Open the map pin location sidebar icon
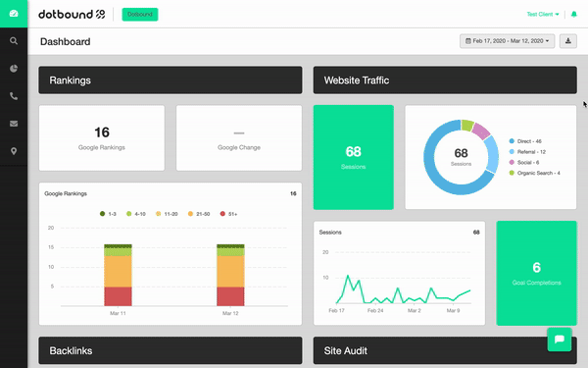The height and width of the screenshot is (368, 588). [x=14, y=151]
